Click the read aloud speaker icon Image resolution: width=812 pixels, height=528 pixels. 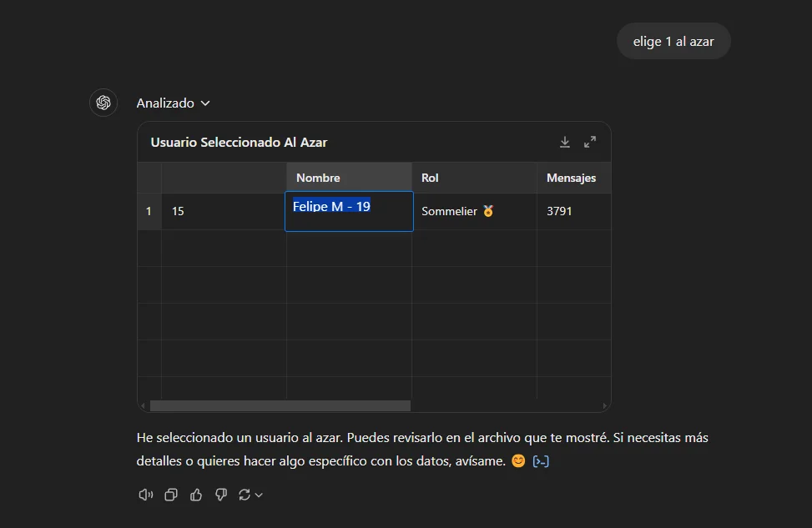(145, 495)
